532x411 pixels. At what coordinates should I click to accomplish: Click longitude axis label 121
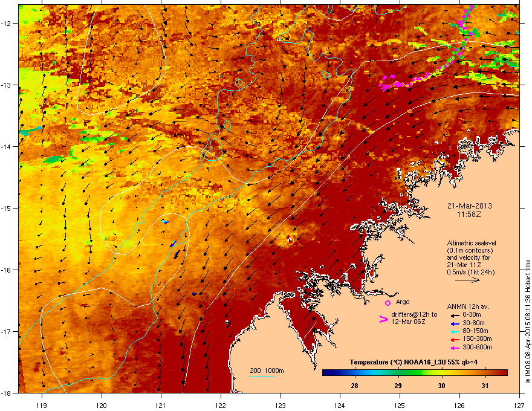[x=161, y=406]
